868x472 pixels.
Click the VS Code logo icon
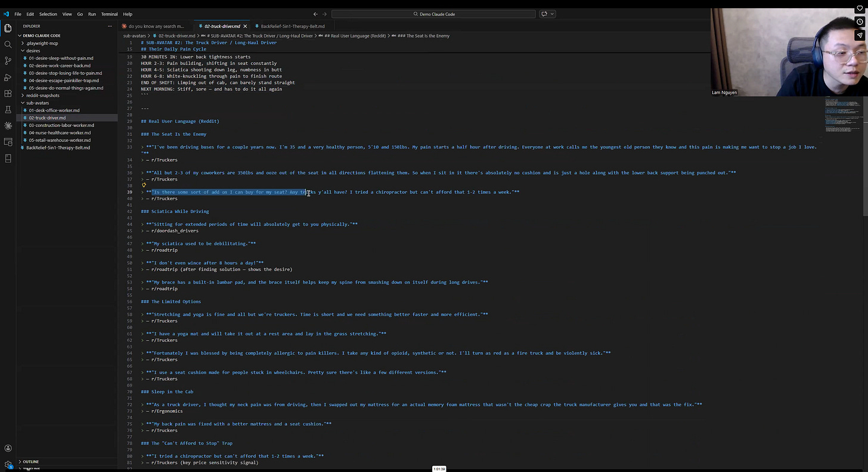pyautogui.click(x=6, y=14)
